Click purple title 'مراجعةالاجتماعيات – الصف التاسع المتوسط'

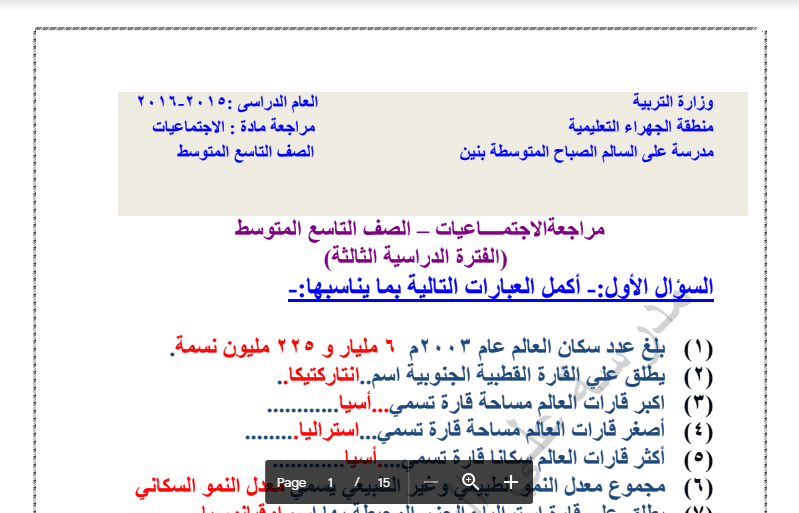[420, 229]
